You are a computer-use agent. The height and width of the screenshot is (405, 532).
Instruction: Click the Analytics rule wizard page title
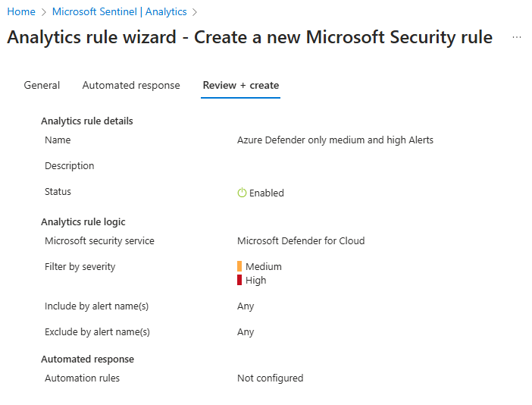pos(249,37)
